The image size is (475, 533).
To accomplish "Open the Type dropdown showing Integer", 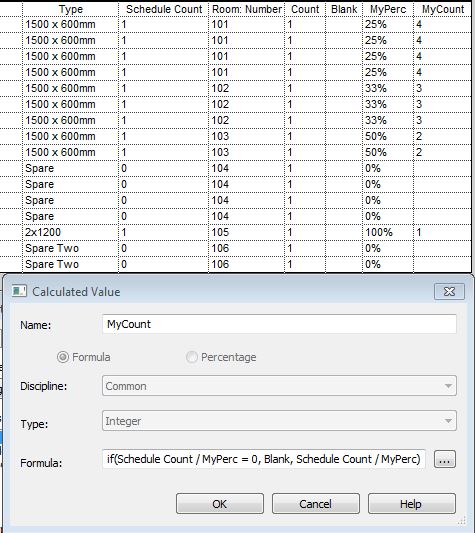I will click(x=279, y=421).
